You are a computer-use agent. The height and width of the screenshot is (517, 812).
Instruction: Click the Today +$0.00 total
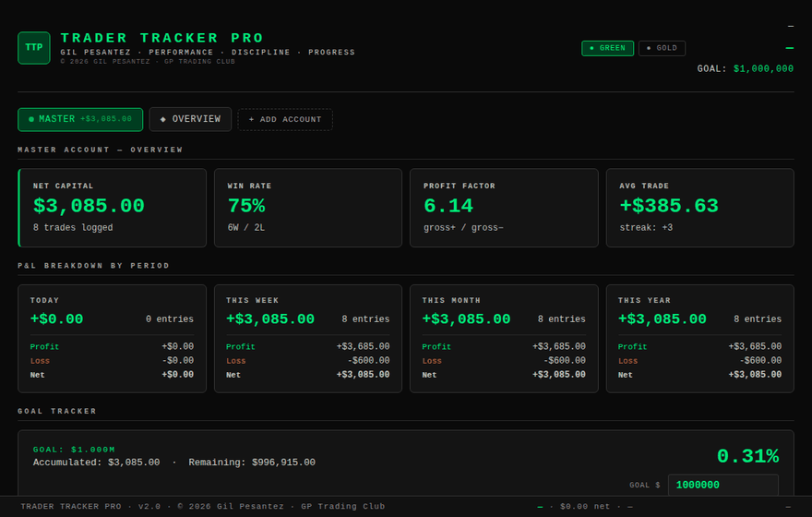coord(56,319)
